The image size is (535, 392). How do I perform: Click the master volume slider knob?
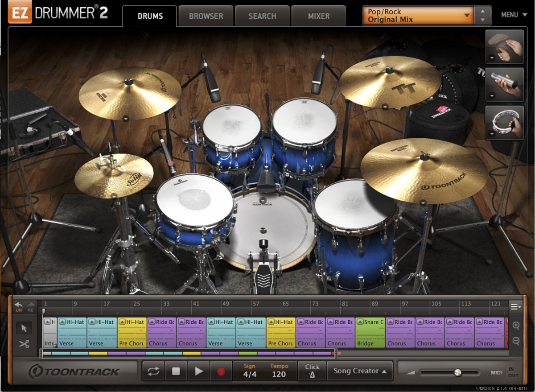pyautogui.click(x=457, y=372)
